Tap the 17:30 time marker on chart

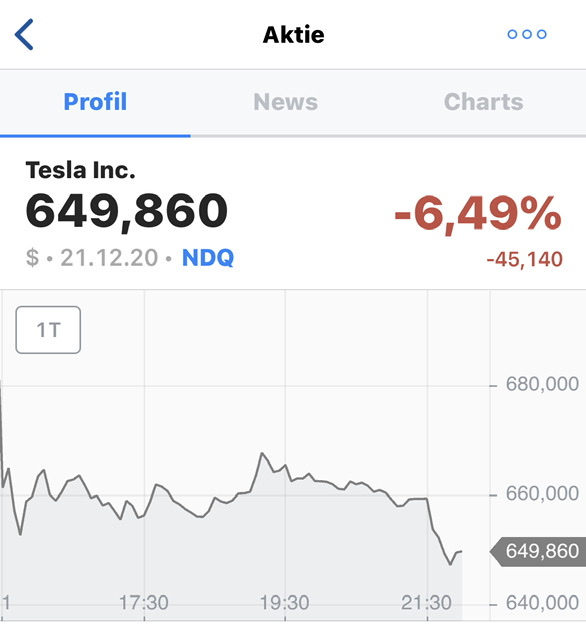point(144,603)
